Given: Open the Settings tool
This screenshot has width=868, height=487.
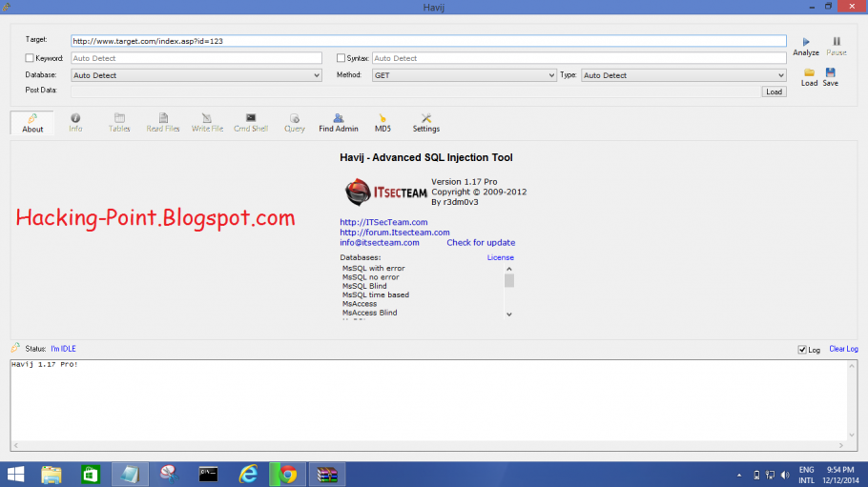Looking at the screenshot, I should (426, 123).
